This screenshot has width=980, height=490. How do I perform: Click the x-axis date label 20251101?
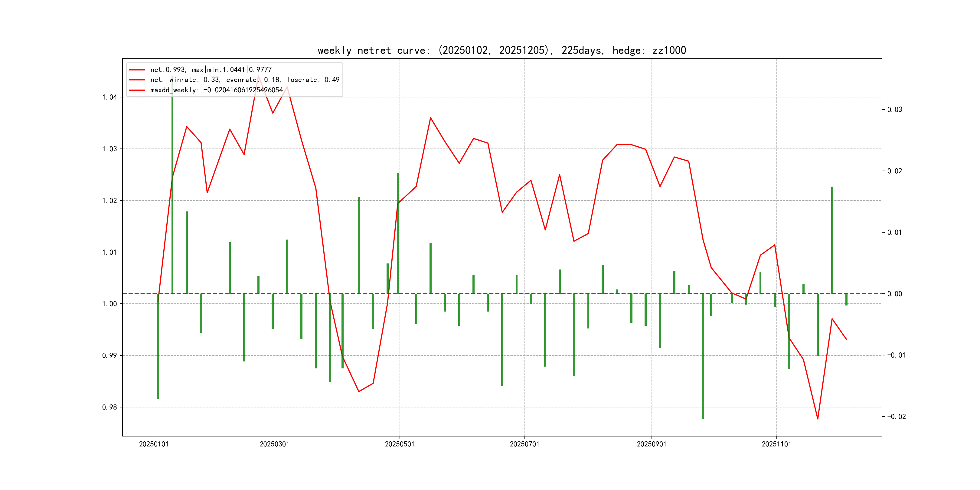pos(776,444)
